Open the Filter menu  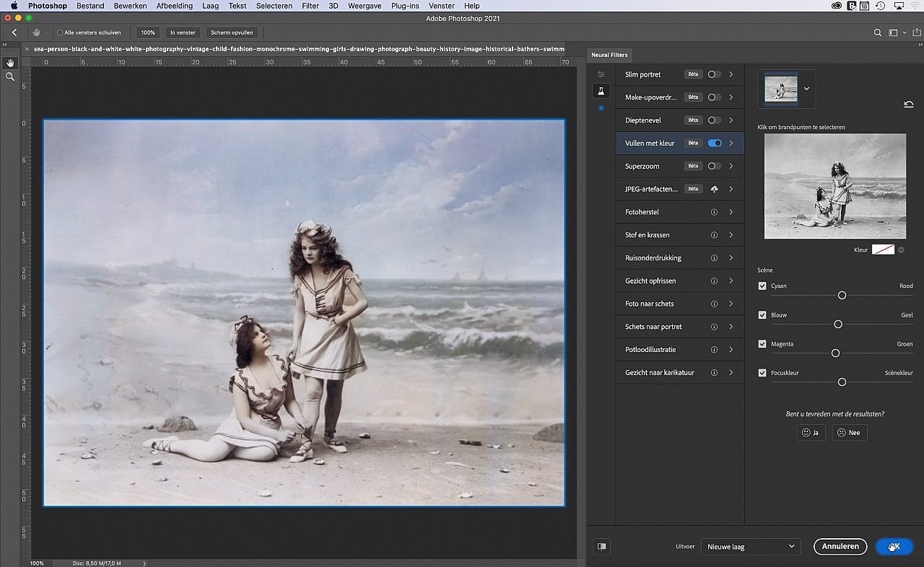pos(310,6)
